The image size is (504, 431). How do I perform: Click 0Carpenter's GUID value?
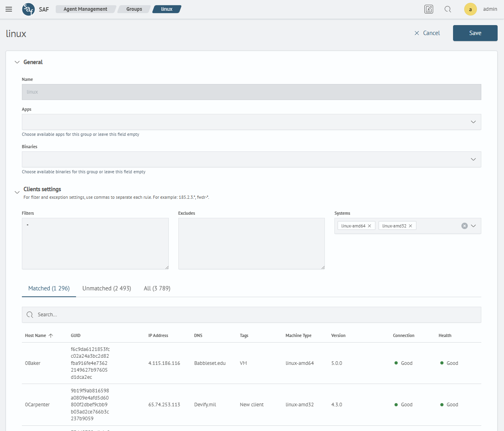tap(90, 405)
